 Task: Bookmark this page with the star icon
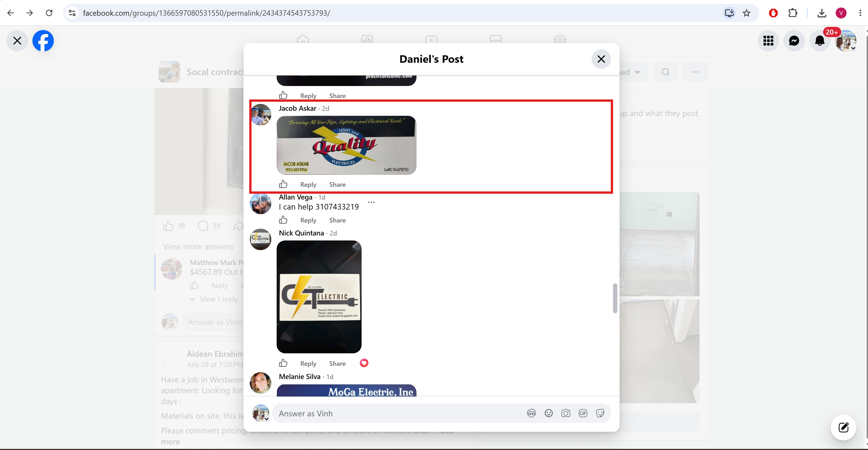coord(747,13)
